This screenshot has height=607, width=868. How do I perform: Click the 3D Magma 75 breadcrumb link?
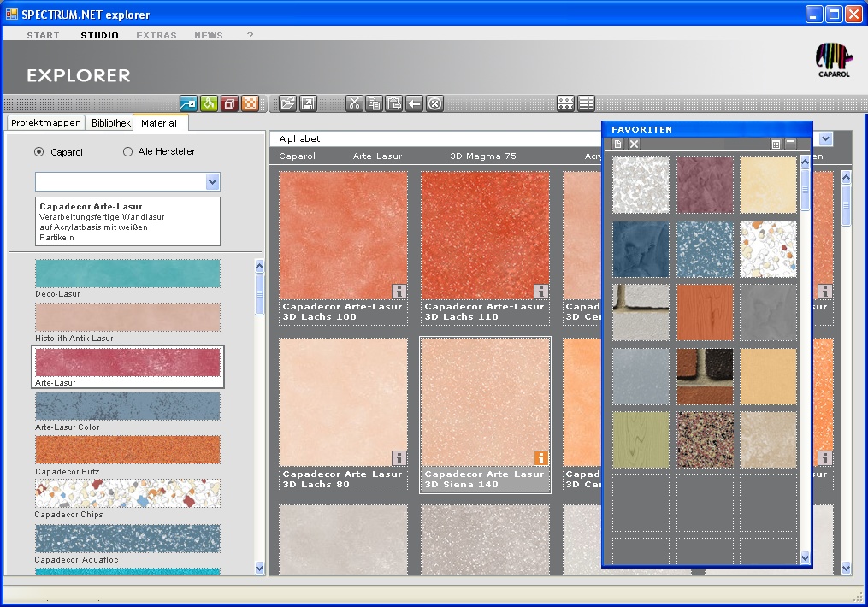coord(482,156)
